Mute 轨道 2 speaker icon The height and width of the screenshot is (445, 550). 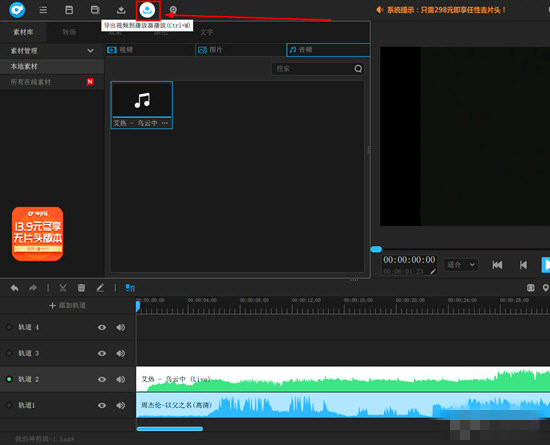(121, 379)
